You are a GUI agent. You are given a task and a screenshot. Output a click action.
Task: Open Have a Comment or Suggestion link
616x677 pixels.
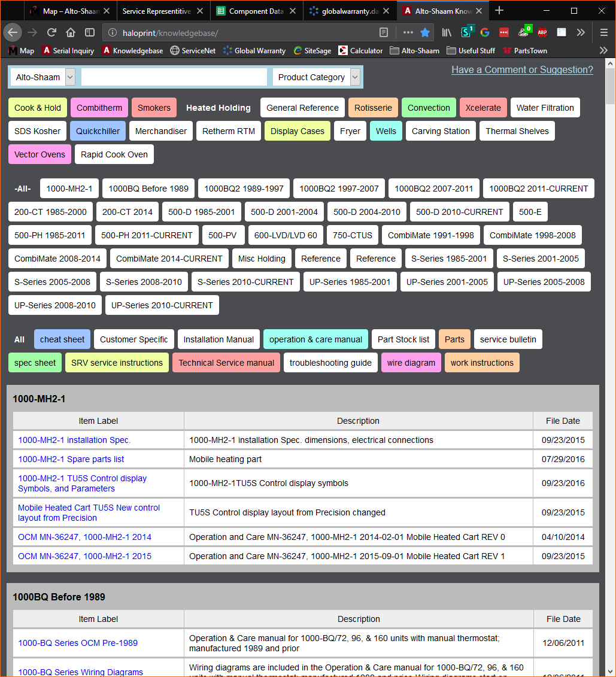[x=521, y=70]
